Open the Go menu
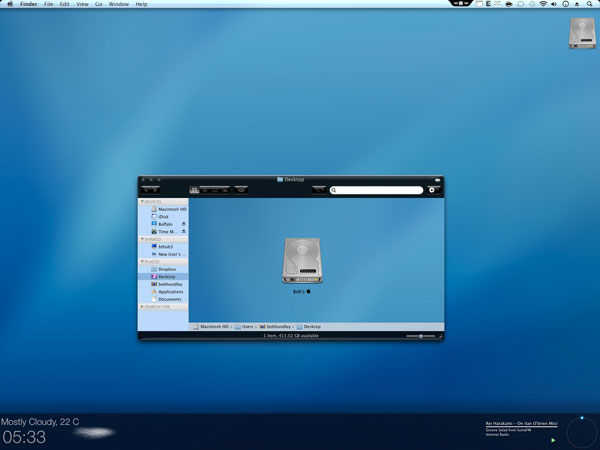This screenshot has width=600, height=450. coord(99,4)
